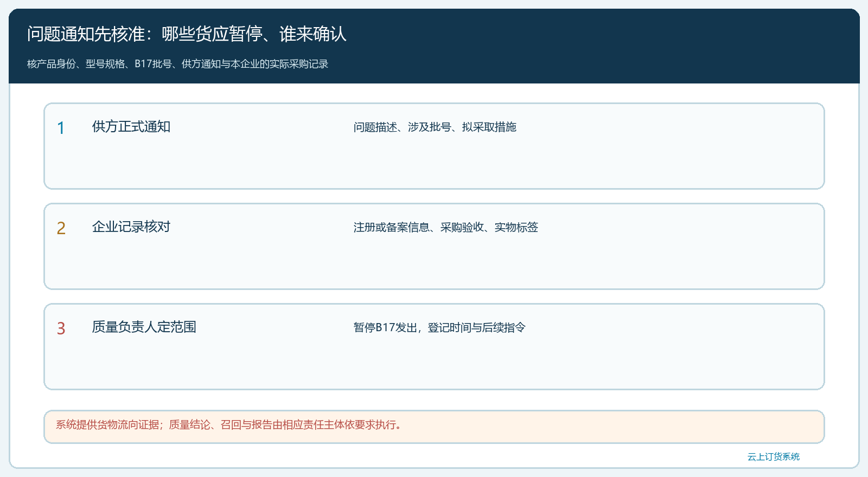868x477 pixels.
Task: Click the 云上订货系统 footer label
Action: click(774, 457)
